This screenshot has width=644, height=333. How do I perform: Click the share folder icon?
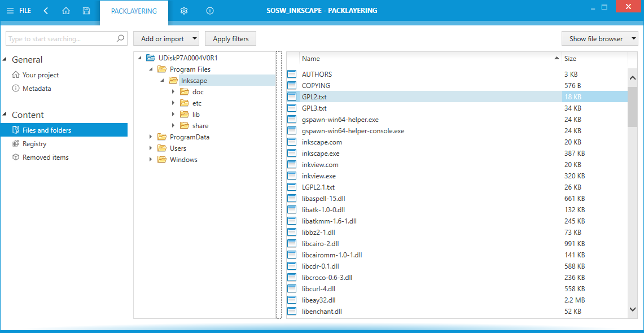click(x=185, y=126)
